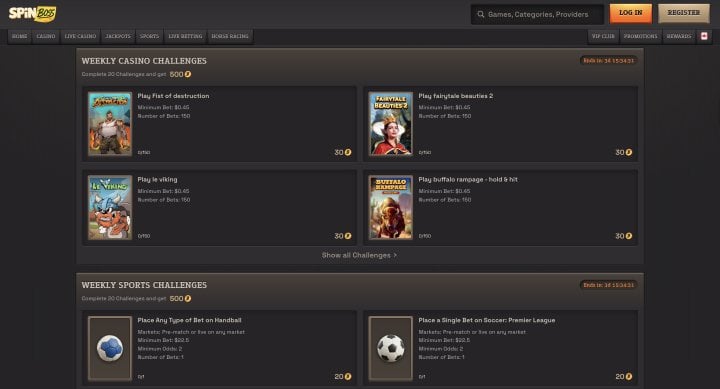Click Play buffalo rampage - hold & hit title

468,180
